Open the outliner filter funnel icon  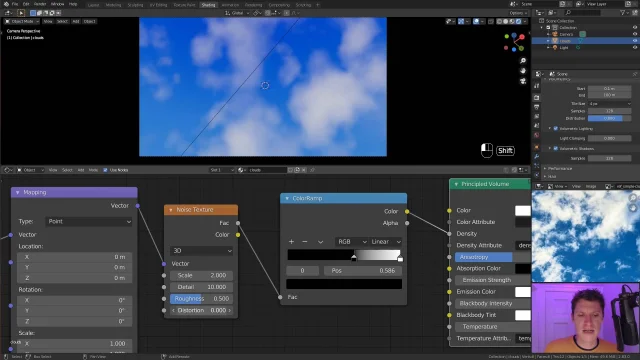pyautogui.click(x=623, y=13)
